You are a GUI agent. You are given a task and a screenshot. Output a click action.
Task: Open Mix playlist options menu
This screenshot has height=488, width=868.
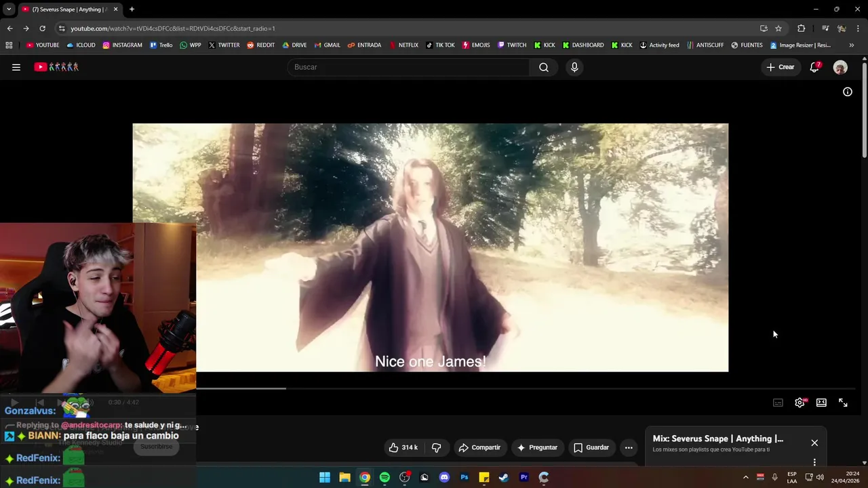coord(814,462)
